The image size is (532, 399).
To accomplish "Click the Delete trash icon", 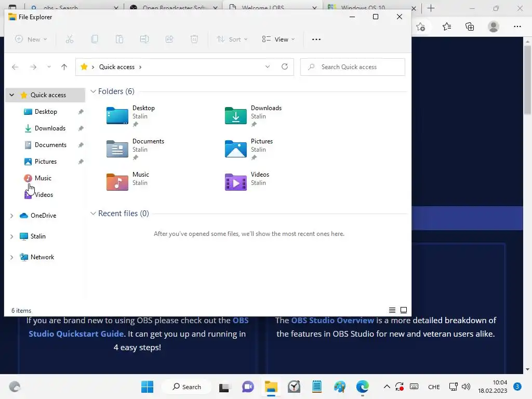I will tap(194, 39).
